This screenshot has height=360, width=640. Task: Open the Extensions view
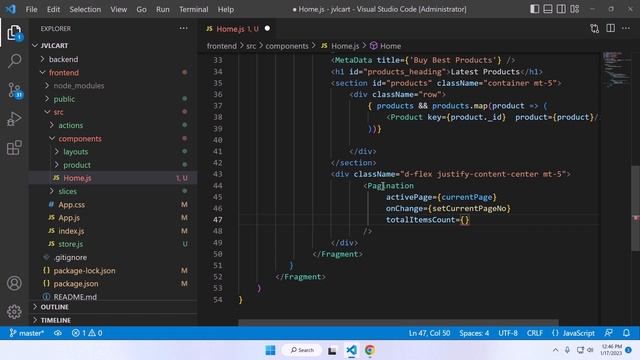click(x=14, y=148)
